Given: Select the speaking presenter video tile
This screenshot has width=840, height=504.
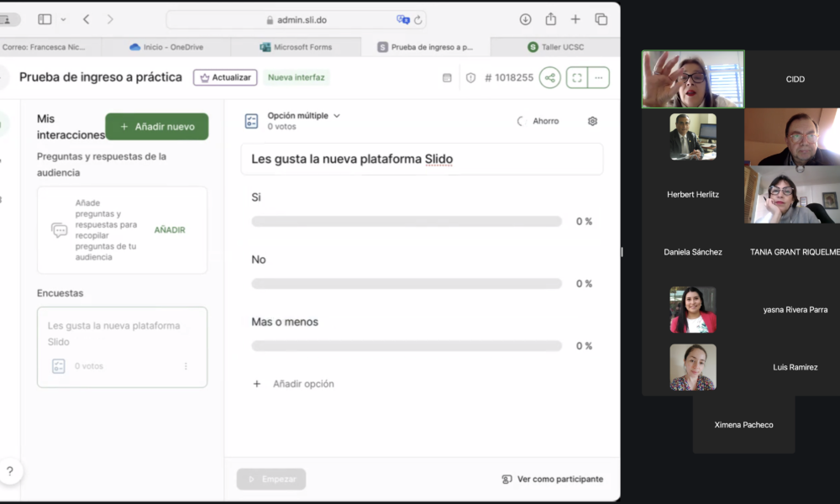Looking at the screenshot, I should point(693,79).
